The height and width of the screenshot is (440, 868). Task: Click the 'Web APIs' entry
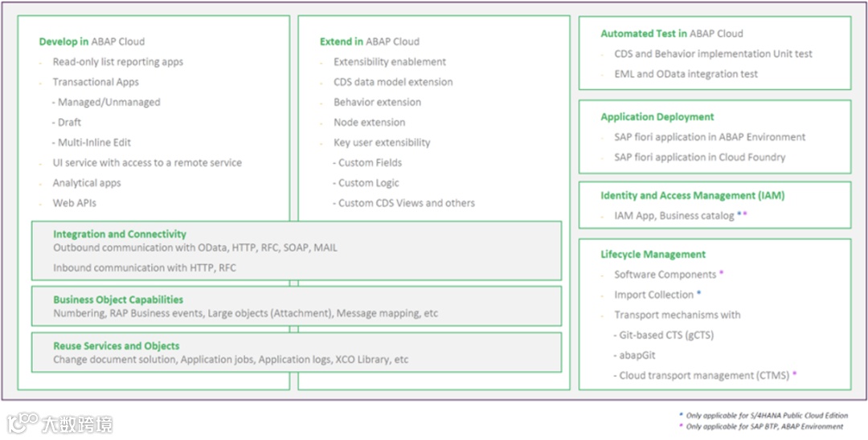(74, 203)
